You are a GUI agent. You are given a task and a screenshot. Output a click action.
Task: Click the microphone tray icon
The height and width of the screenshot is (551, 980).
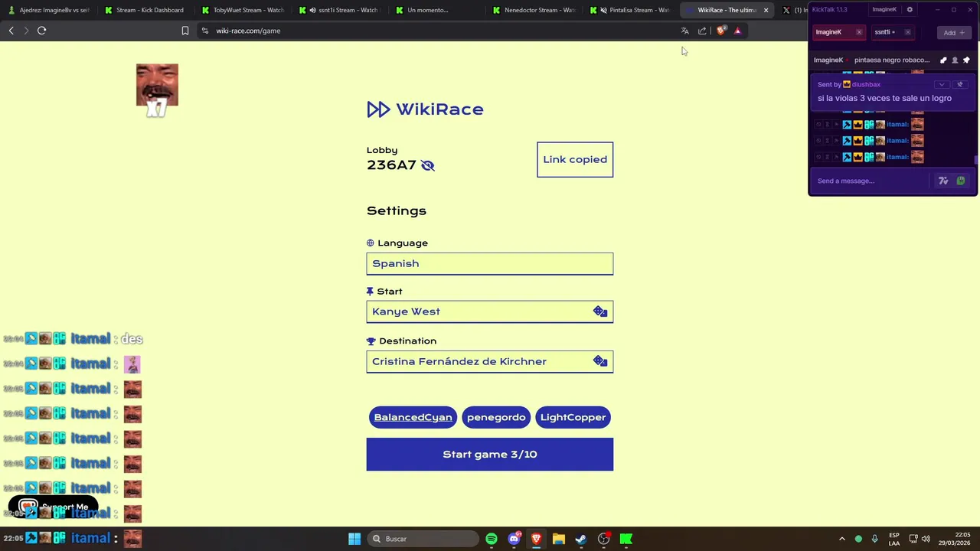click(874, 539)
